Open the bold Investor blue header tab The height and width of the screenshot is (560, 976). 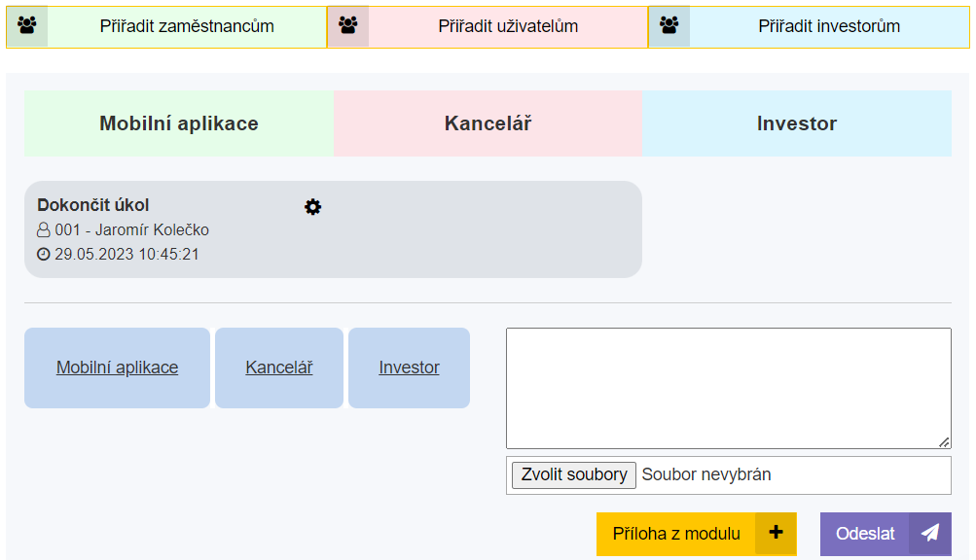click(796, 123)
